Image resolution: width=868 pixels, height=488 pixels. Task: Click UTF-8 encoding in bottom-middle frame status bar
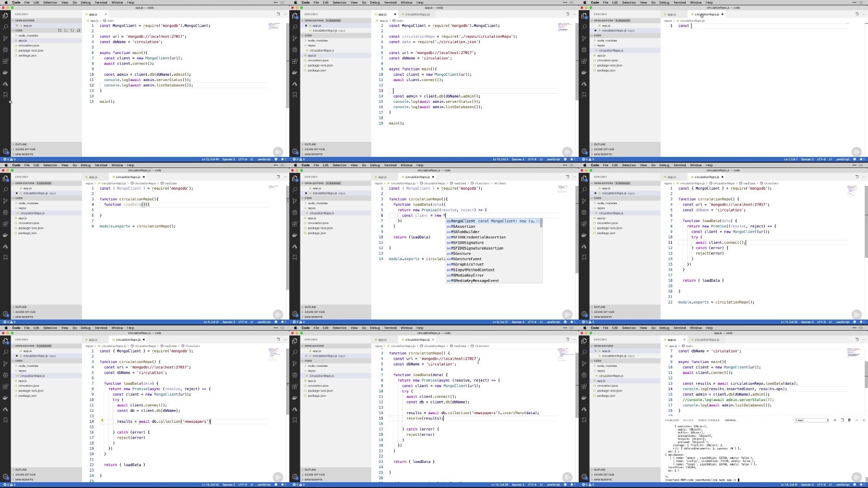[532, 485]
